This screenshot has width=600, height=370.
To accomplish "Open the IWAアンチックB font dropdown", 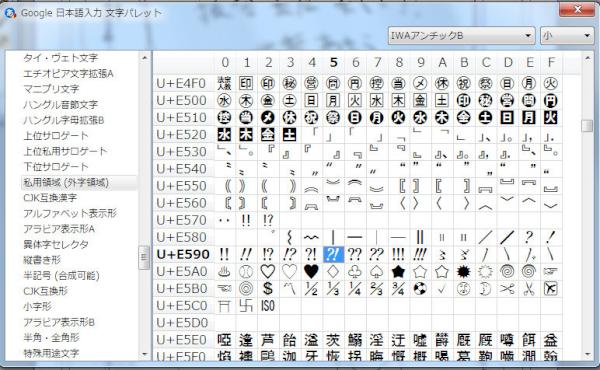I will [x=461, y=36].
